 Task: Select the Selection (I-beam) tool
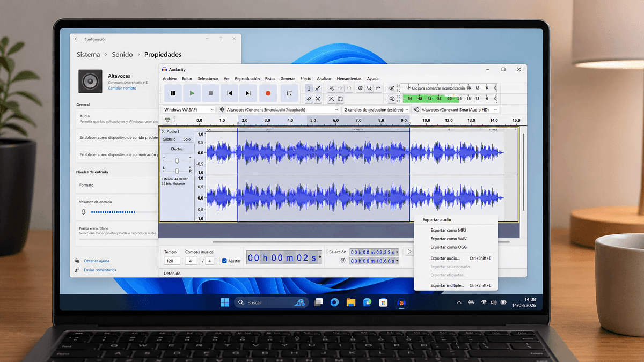pos(309,88)
